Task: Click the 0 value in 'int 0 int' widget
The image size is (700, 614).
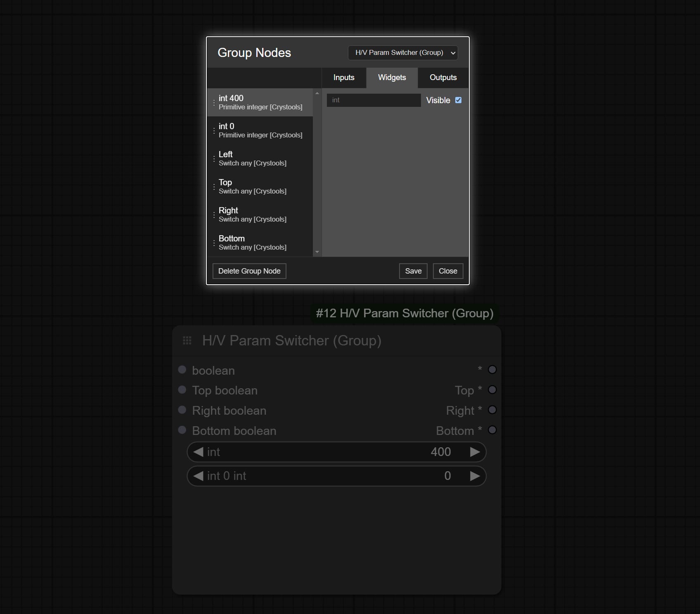Action: [447, 476]
